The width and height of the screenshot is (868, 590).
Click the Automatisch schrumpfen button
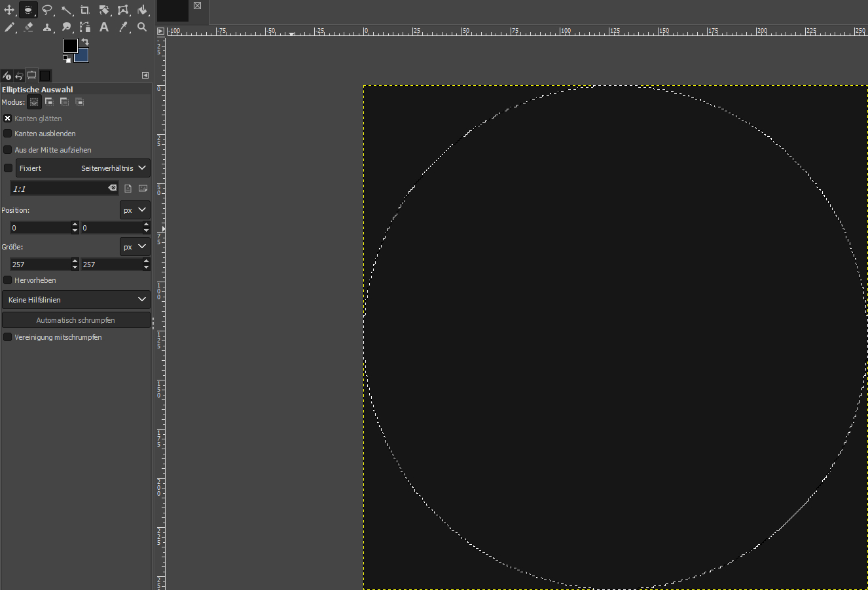tap(76, 320)
